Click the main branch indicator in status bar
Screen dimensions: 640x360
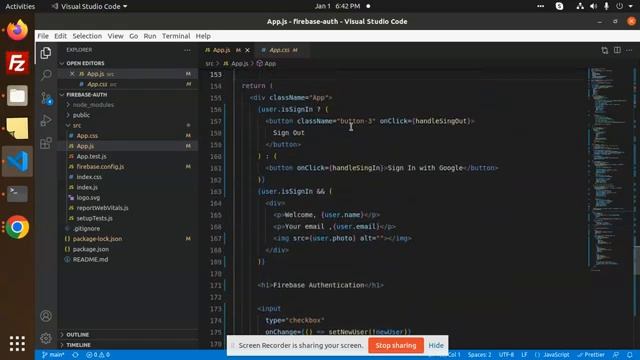53,355
